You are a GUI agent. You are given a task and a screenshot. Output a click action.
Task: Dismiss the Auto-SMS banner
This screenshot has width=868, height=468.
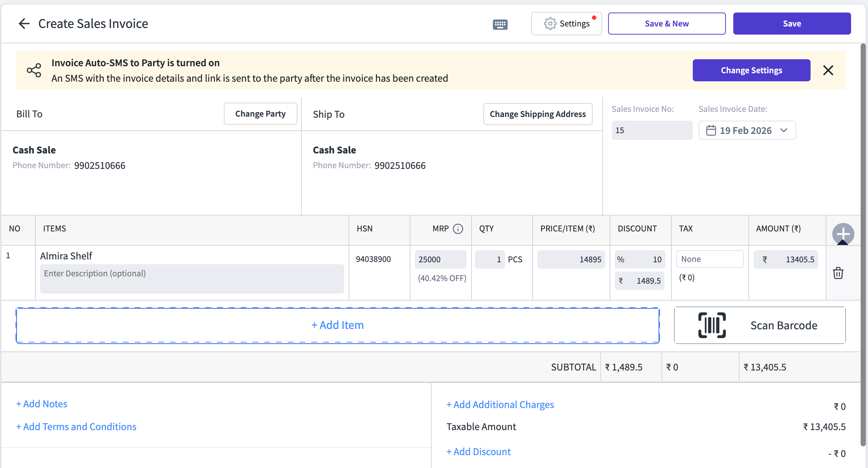click(828, 70)
